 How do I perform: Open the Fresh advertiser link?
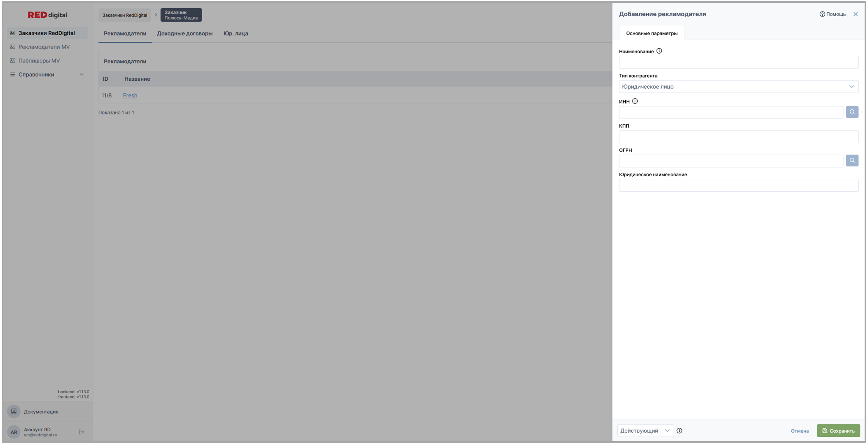click(130, 95)
